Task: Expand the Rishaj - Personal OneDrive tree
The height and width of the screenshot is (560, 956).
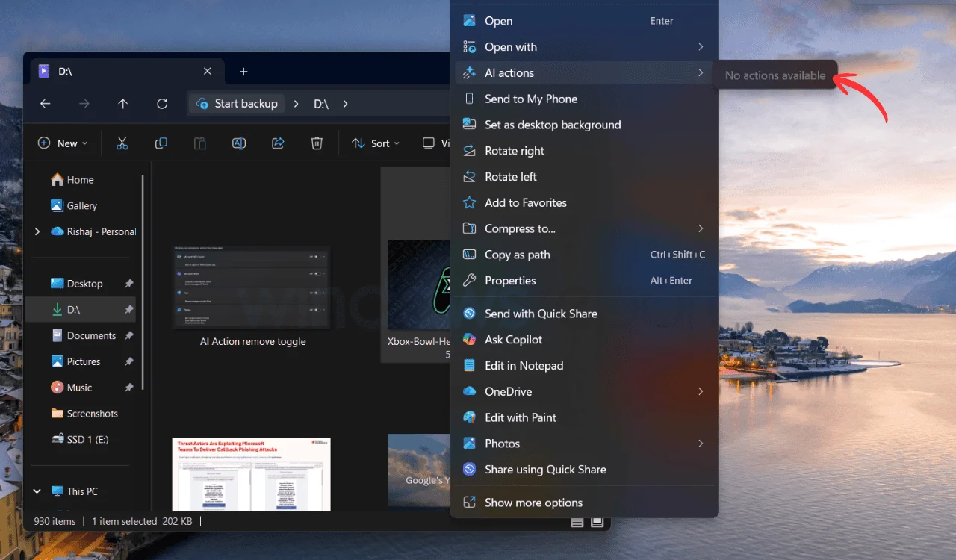Action: coord(37,232)
